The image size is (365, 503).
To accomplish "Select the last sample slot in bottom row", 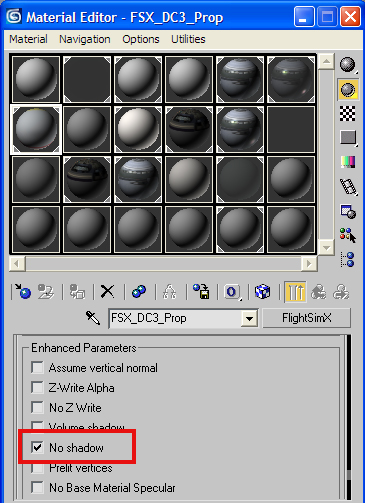I will (x=291, y=229).
